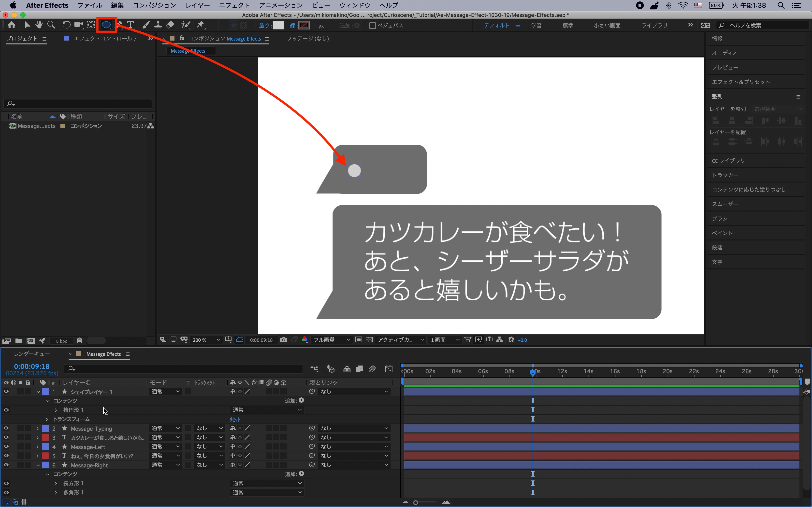Expand the Message-Left layer properties
The width and height of the screenshot is (812, 507).
pyautogui.click(x=38, y=447)
